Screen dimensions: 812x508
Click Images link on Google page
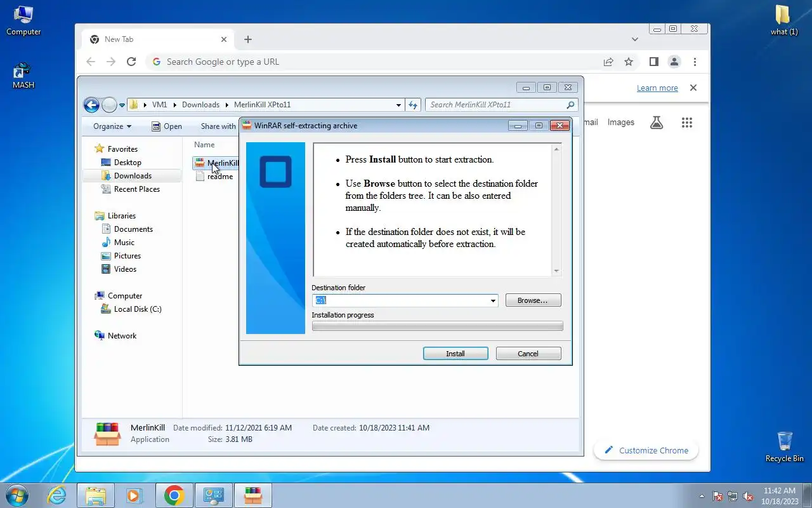pos(620,123)
